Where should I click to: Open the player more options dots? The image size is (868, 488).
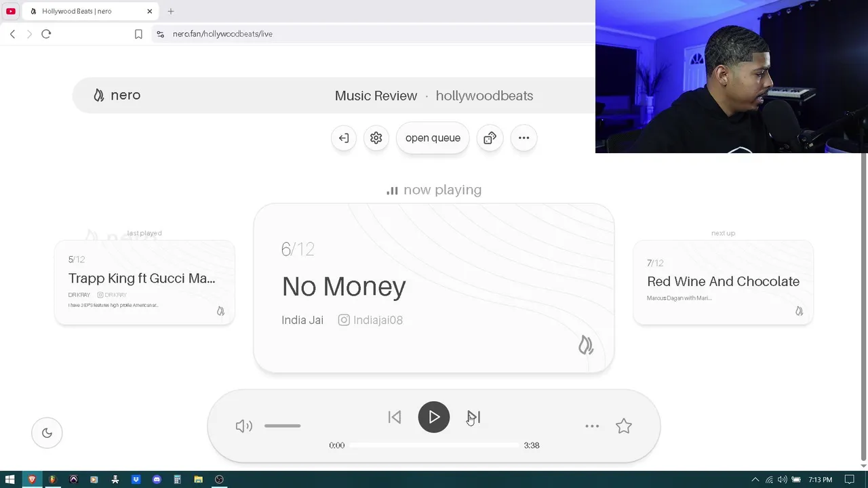[x=592, y=426]
